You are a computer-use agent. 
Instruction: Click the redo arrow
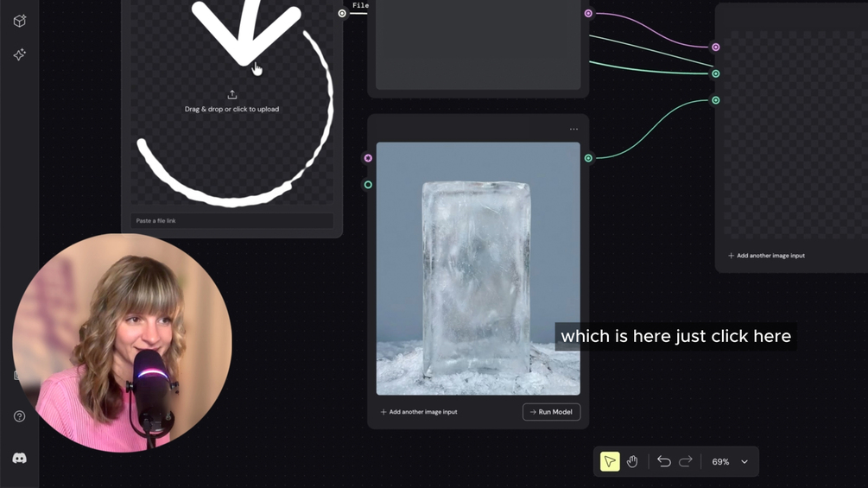(686, 461)
